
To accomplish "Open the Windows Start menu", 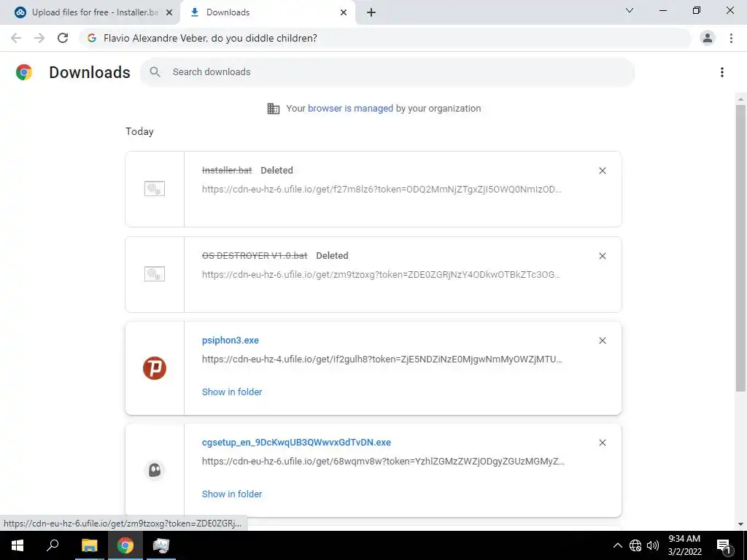I will pos(18,545).
